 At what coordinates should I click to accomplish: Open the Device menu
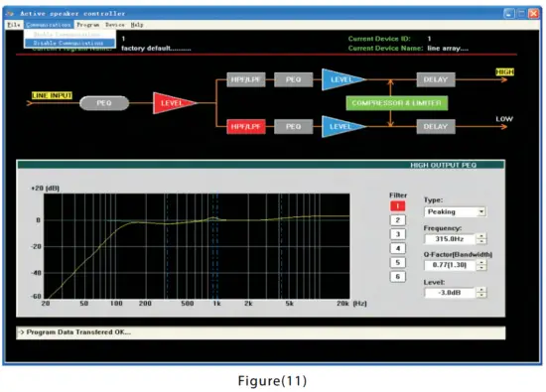114,25
